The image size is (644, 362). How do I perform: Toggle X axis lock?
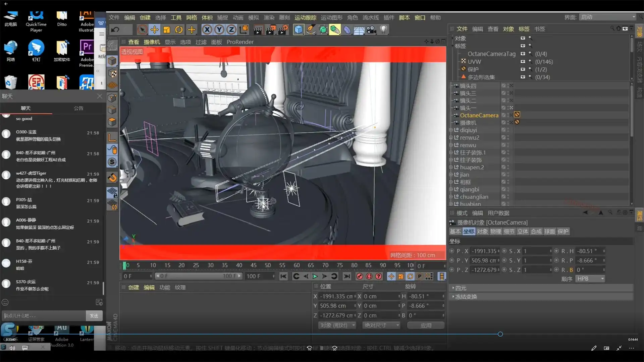[x=207, y=30]
